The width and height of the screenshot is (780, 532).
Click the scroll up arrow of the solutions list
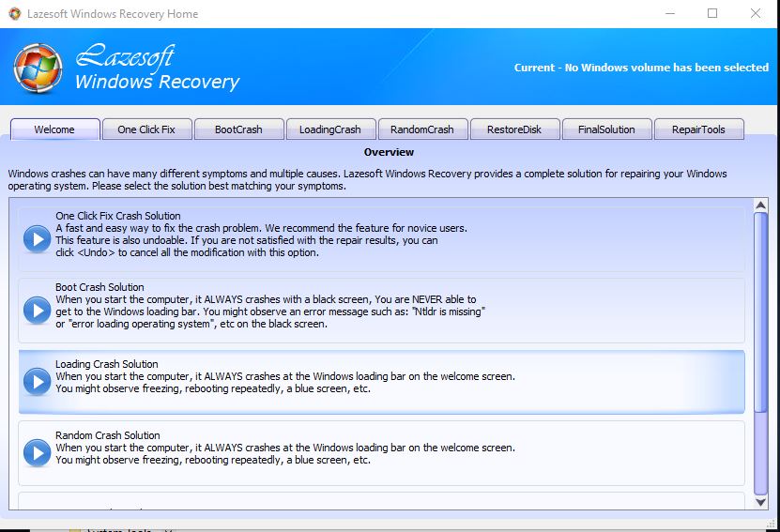click(x=760, y=205)
